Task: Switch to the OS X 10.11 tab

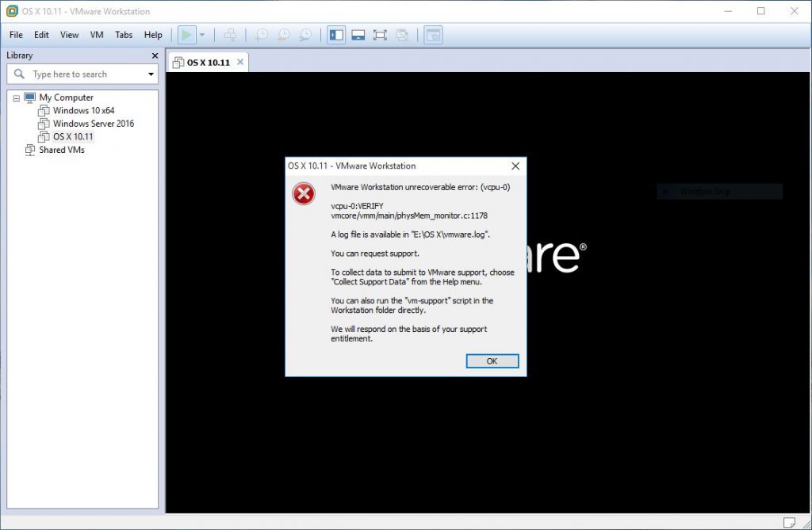Action: pos(207,61)
